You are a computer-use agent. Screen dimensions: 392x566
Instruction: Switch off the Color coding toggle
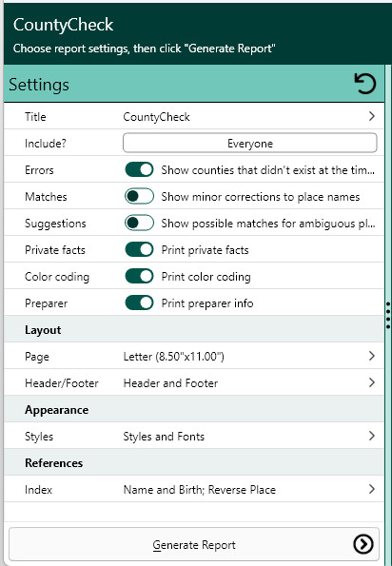[139, 277]
